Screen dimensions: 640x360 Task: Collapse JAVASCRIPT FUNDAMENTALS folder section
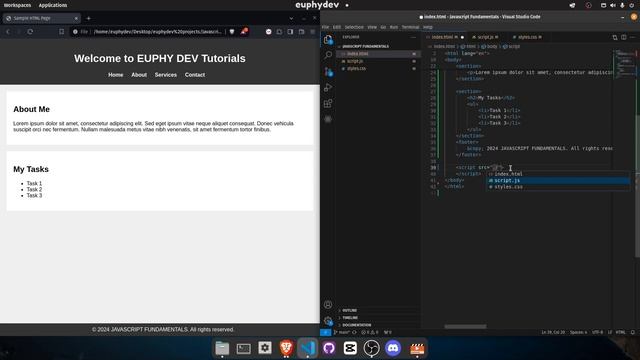[x=378, y=47]
